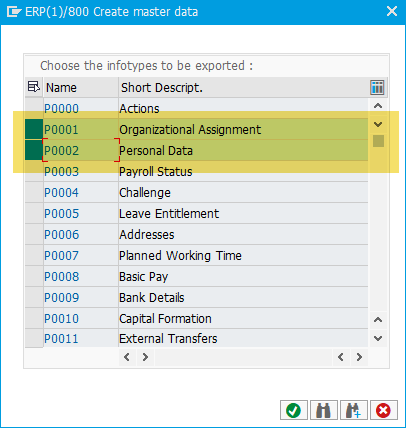Cancel dialog with red X button
406x428 pixels.
pos(383,410)
